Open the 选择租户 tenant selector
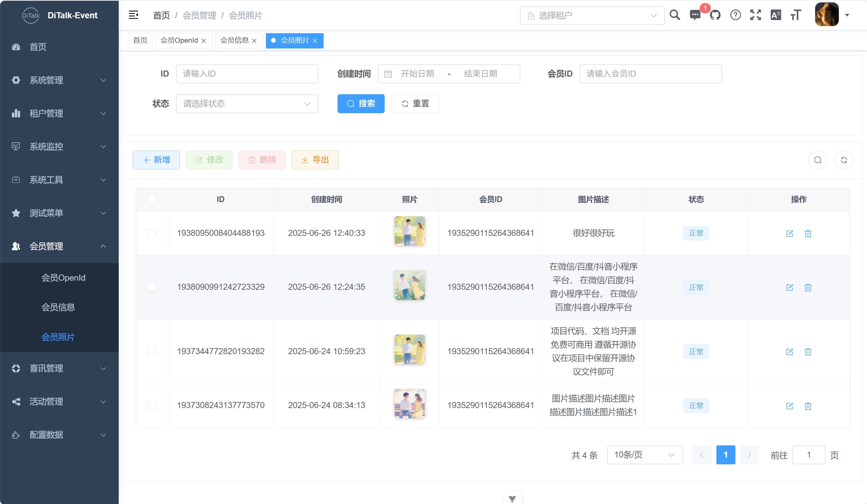Image resolution: width=867 pixels, height=504 pixels. [x=592, y=16]
